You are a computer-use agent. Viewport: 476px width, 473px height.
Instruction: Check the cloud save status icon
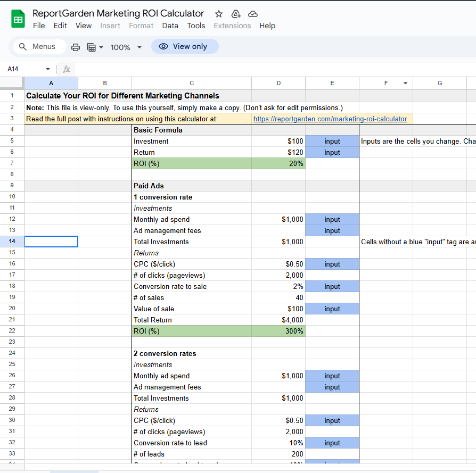coord(253,14)
